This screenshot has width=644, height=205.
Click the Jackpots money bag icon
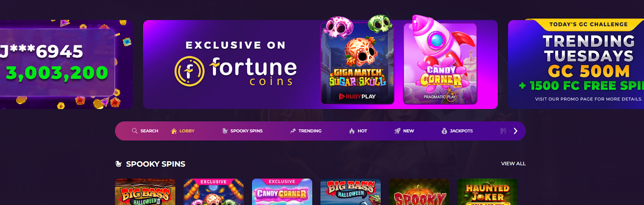click(444, 131)
